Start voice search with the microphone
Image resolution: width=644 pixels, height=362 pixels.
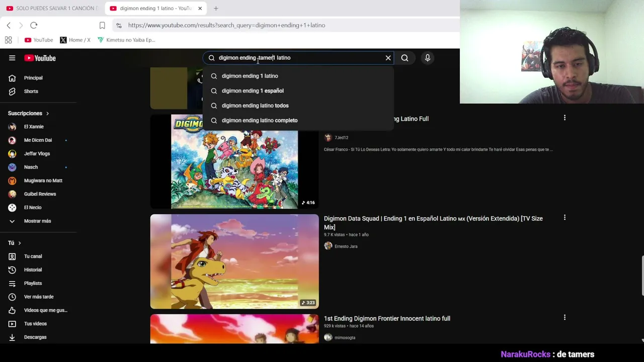428,58
